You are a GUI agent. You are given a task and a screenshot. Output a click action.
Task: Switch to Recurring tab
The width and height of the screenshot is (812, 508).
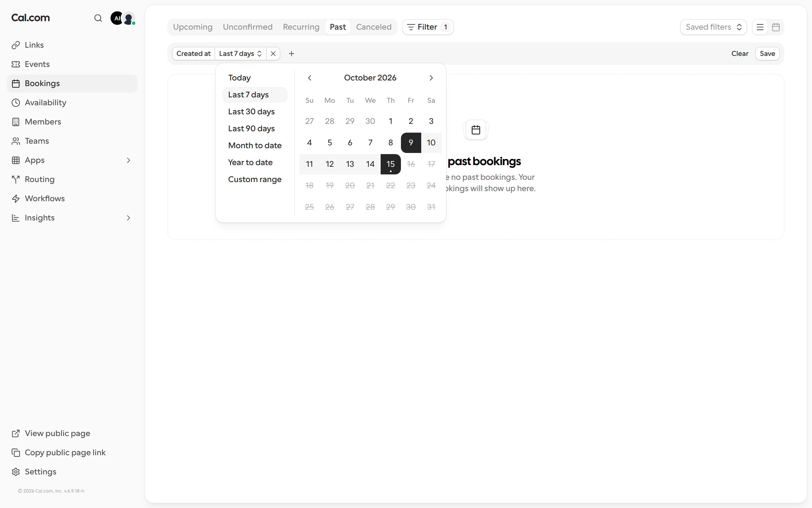pos(301,27)
